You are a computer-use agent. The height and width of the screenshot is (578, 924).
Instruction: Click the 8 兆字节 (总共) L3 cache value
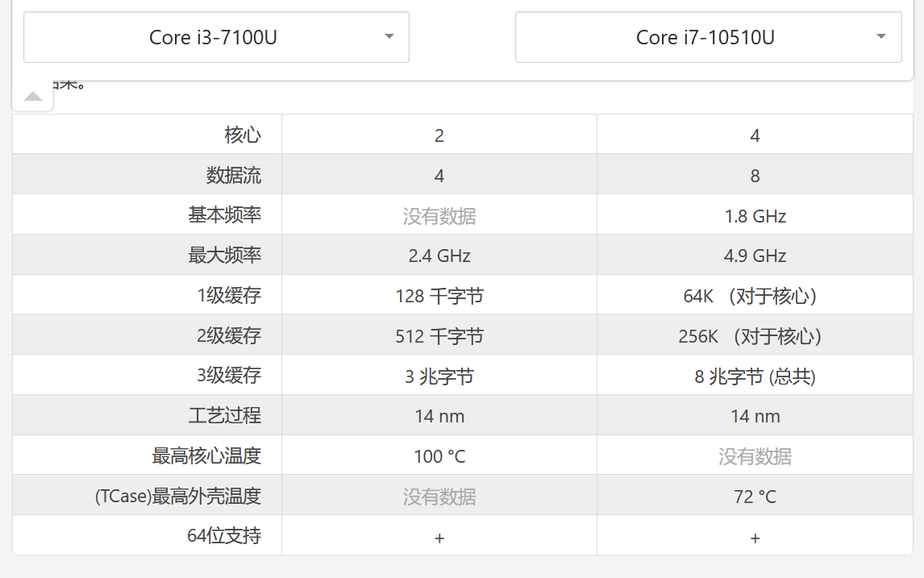755,376
